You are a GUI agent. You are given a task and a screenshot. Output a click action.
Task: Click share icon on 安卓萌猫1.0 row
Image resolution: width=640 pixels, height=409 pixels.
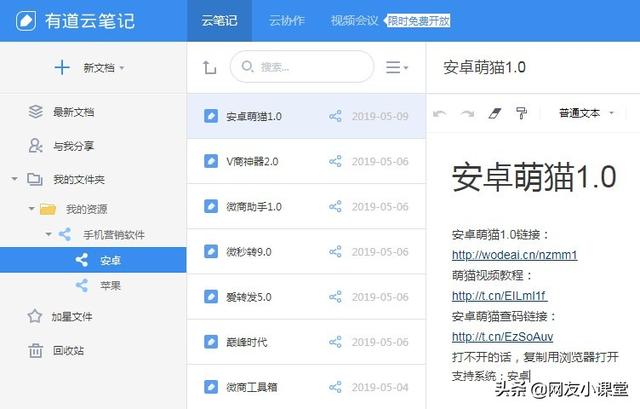[335, 116]
